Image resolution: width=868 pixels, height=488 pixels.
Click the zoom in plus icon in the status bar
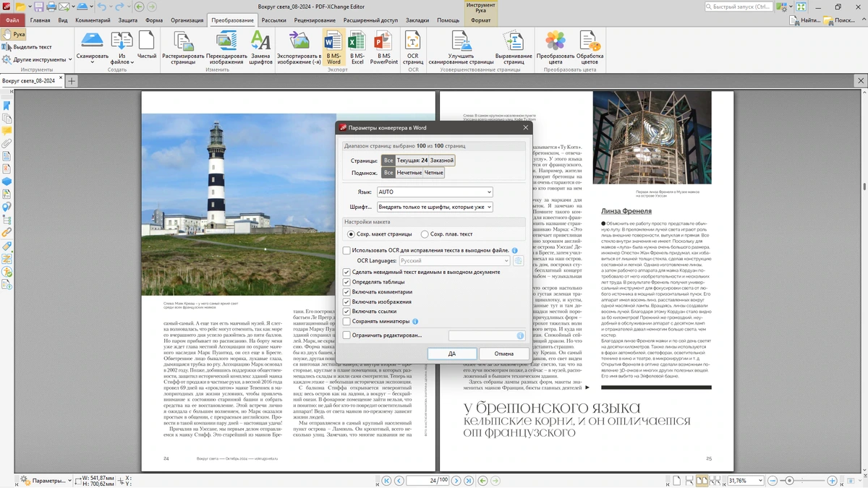click(833, 481)
